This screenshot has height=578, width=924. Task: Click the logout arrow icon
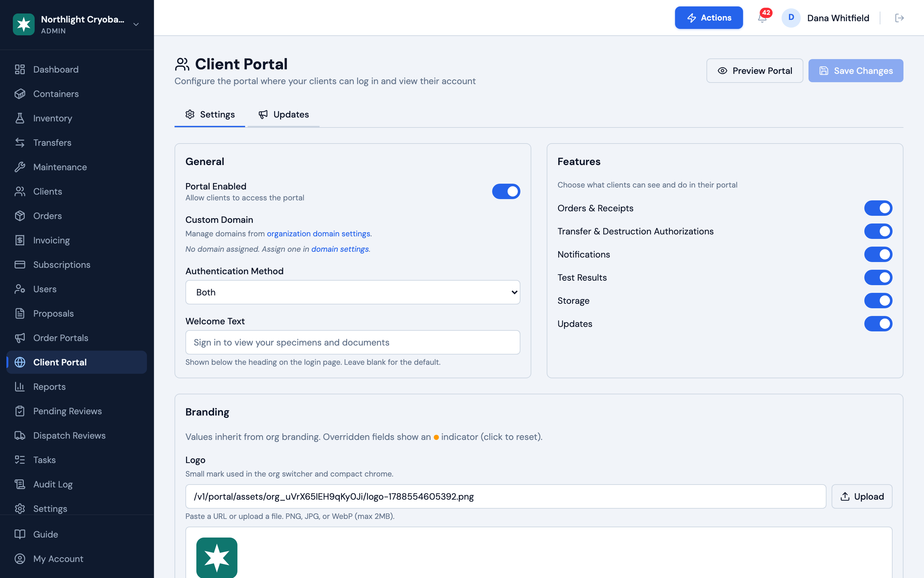[900, 18]
